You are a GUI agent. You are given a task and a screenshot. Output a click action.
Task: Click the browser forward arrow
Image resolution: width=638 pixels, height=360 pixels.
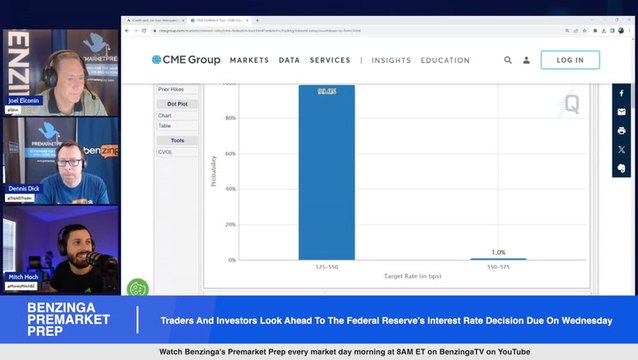(135, 31)
